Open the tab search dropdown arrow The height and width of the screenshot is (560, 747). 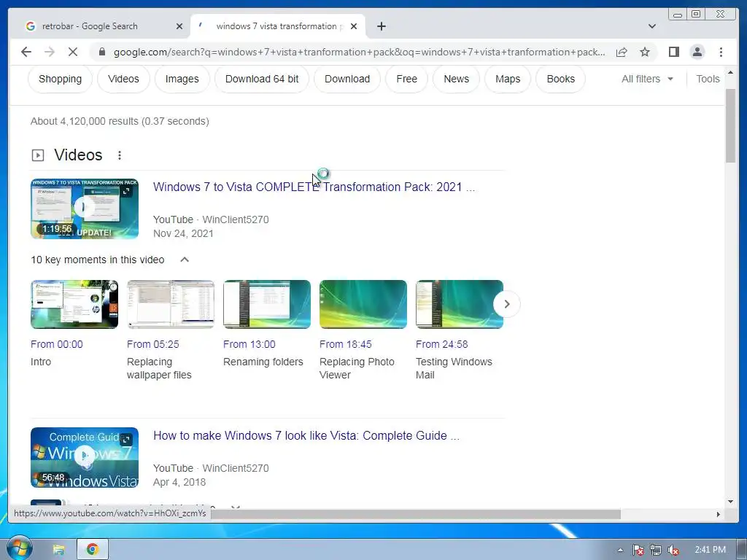651,26
